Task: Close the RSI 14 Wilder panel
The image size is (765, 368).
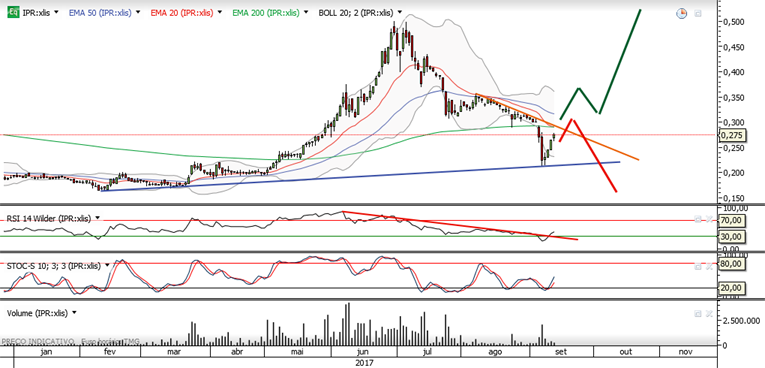Action: (x=708, y=219)
